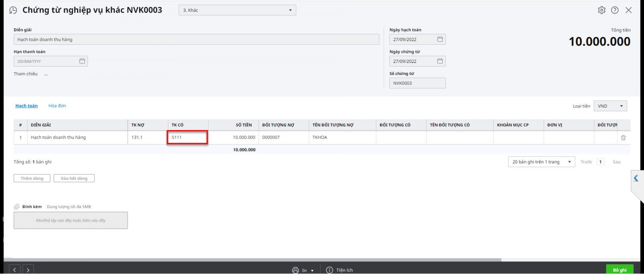Go to next voucher arrow
The width and height of the screenshot is (644, 275).
pos(28,270)
